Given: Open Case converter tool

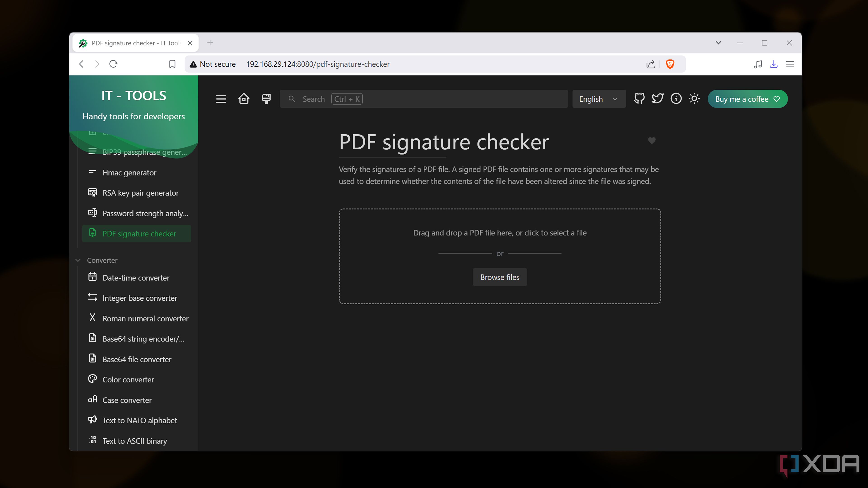Looking at the screenshot, I should (137, 400).
